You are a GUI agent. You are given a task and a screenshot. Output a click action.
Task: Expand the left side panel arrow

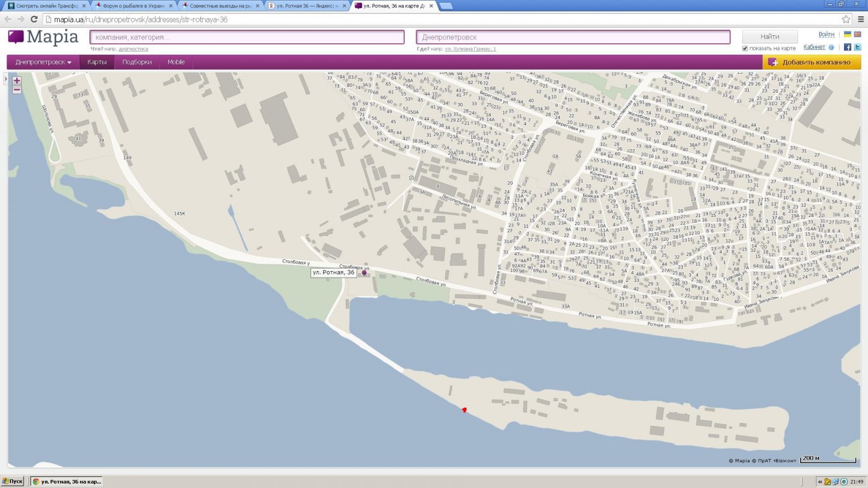(x=5, y=79)
